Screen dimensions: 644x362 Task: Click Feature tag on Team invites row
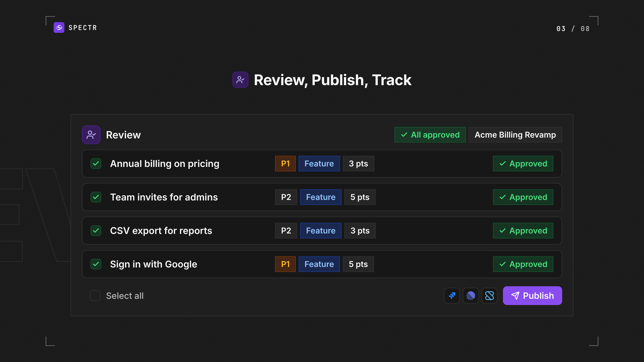[x=321, y=197]
